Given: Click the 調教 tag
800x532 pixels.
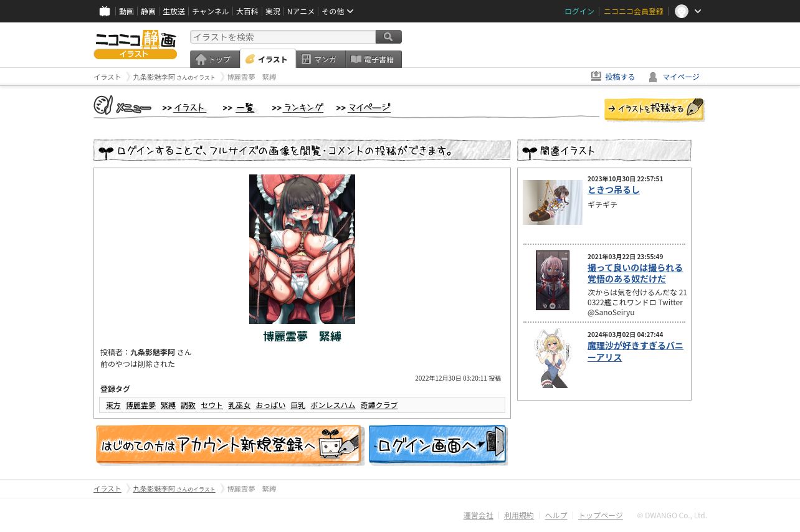Looking at the screenshot, I should click(x=188, y=405).
